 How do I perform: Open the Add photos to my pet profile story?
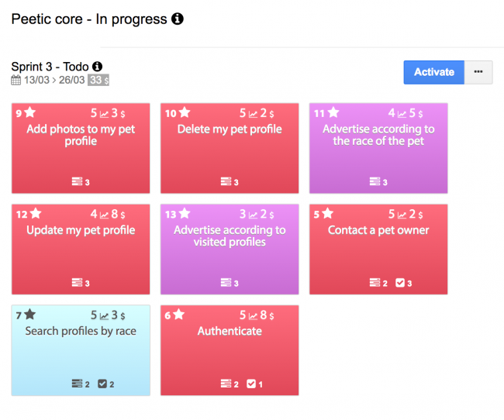81,148
